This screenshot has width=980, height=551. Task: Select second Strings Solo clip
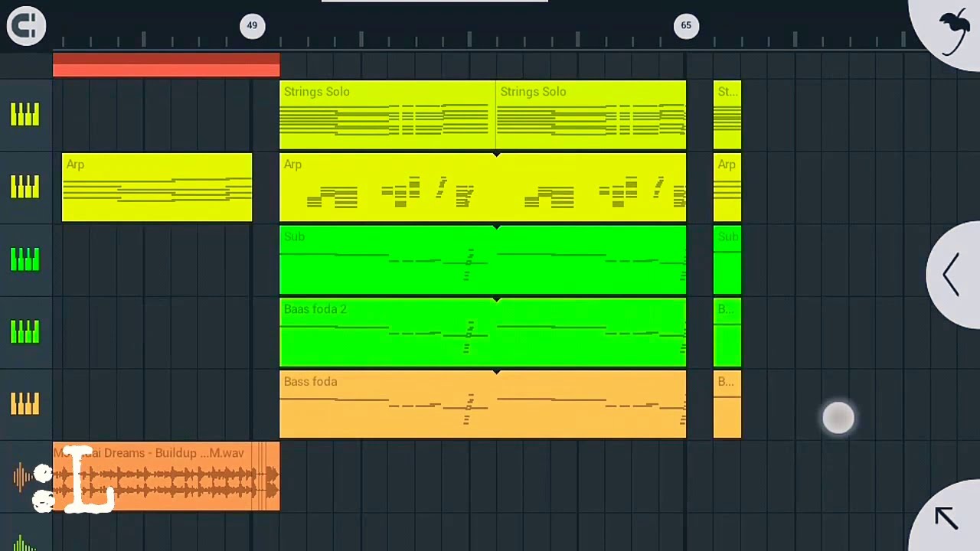click(591, 115)
